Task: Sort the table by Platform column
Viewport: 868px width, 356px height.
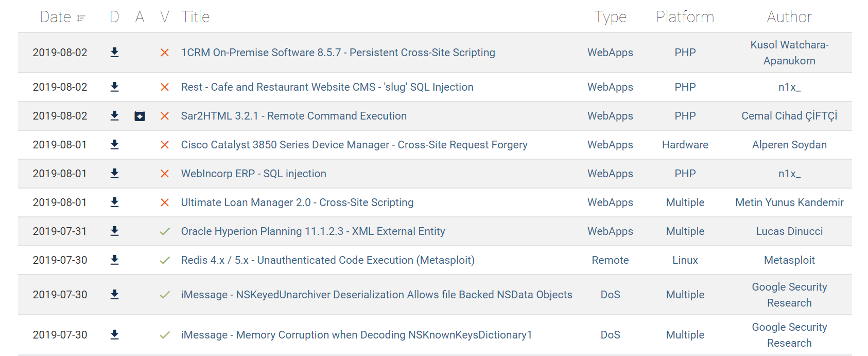Action: click(685, 17)
